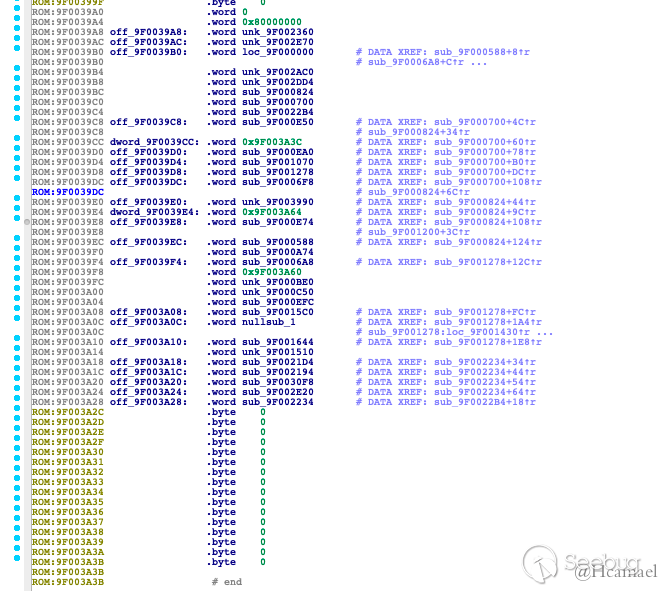Follow xref sub_9F000824+34↑r

coord(419,132)
